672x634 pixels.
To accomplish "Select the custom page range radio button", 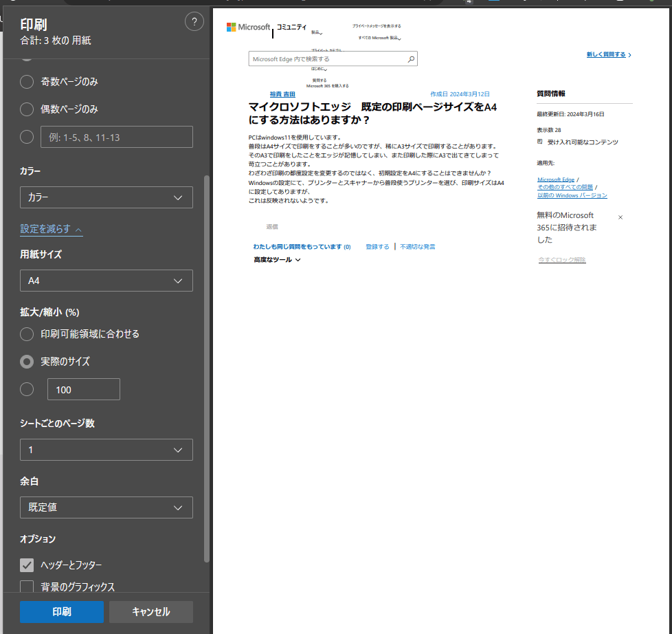I will tap(27, 138).
